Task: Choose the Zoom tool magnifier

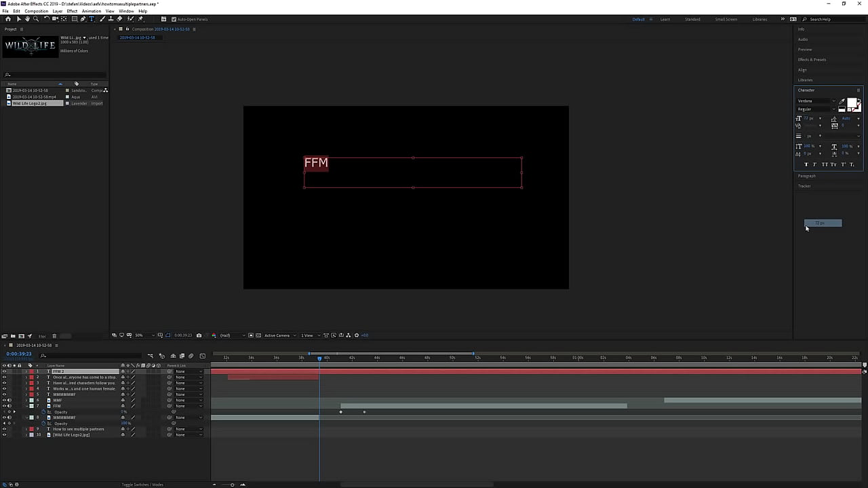Action: coord(36,19)
